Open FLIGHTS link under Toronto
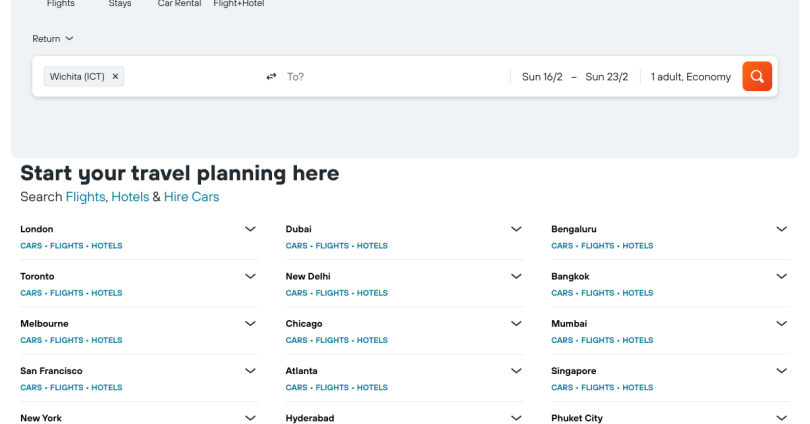 point(67,293)
